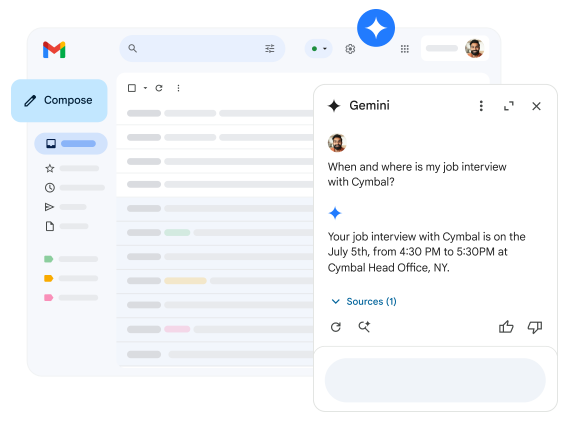Open the Google apps grid
This screenshot has width=586, height=425.
point(405,49)
